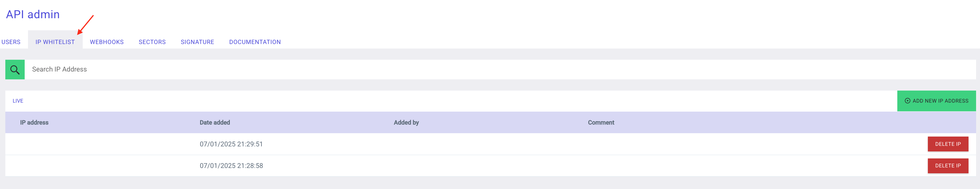Click the Date added column header
The height and width of the screenshot is (189, 980).
(x=215, y=122)
